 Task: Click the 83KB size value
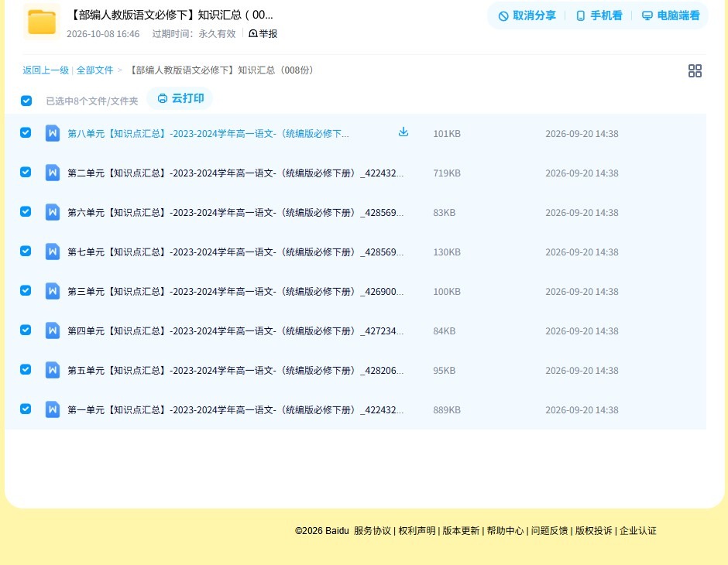[445, 212]
